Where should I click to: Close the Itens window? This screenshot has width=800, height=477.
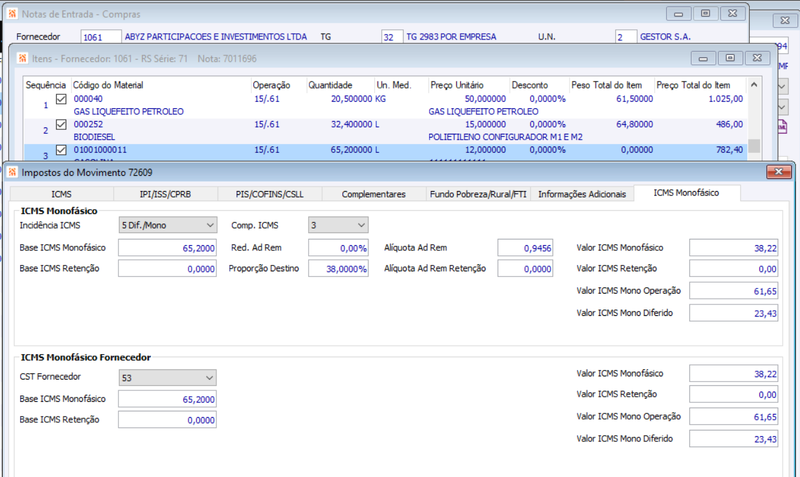(x=757, y=58)
